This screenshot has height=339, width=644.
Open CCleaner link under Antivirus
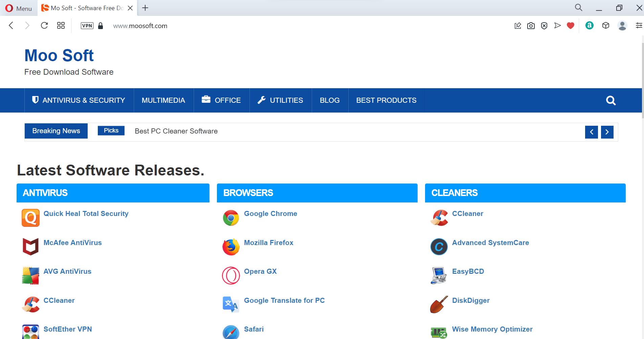pyautogui.click(x=59, y=300)
